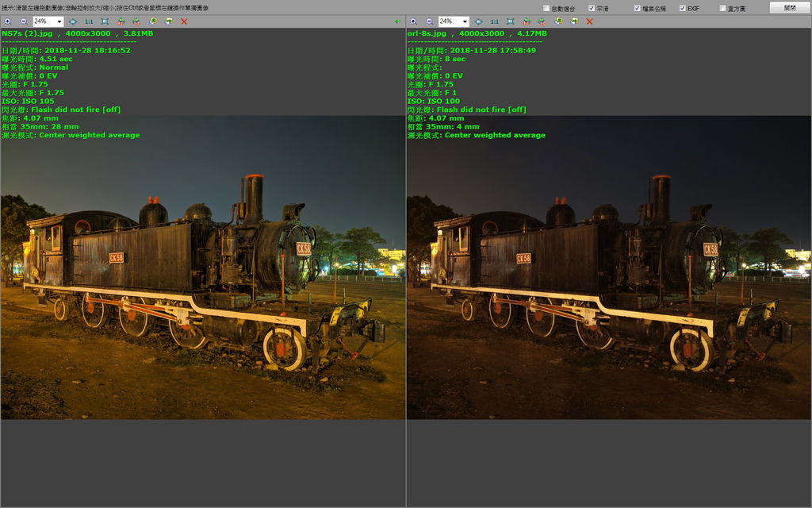Click date text 2018-11-28 17:58:49

(x=493, y=50)
